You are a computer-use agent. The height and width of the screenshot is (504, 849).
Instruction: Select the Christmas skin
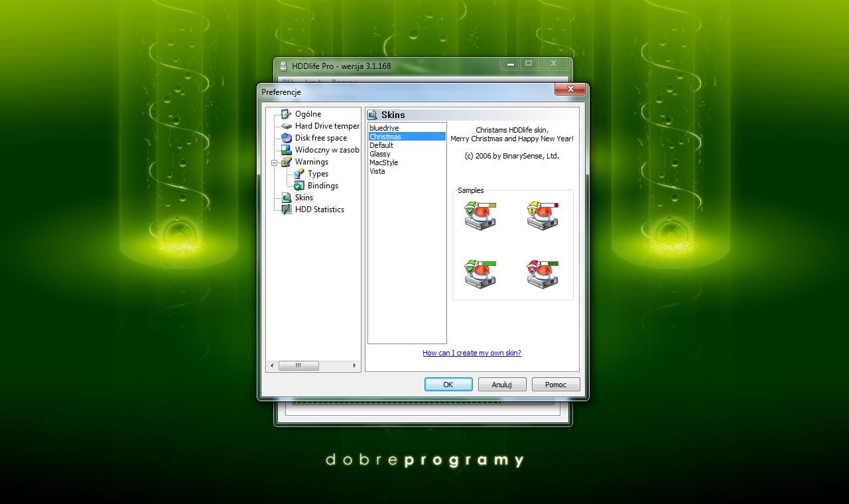click(407, 137)
